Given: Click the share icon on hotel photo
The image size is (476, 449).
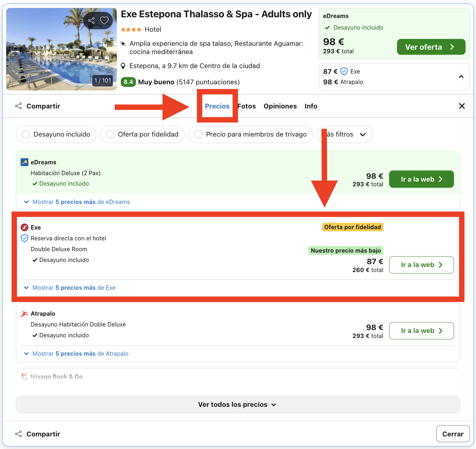Looking at the screenshot, I should (91, 21).
